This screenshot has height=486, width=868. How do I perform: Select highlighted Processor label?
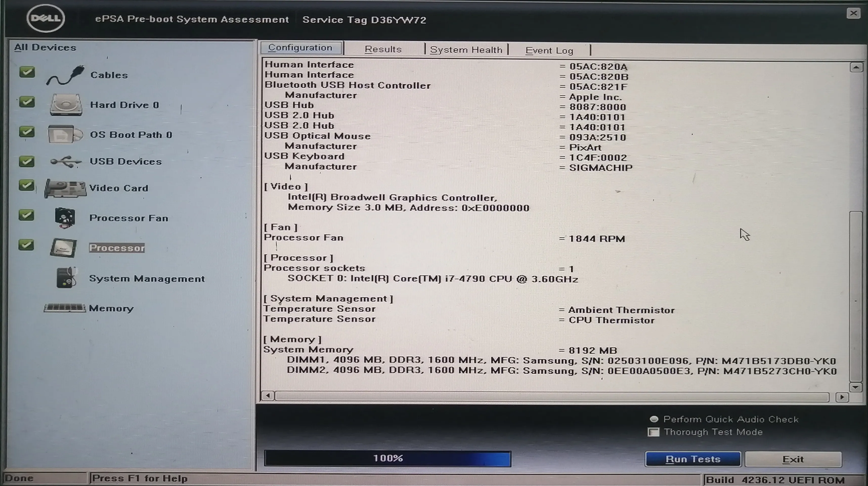pyautogui.click(x=117, y=248)
